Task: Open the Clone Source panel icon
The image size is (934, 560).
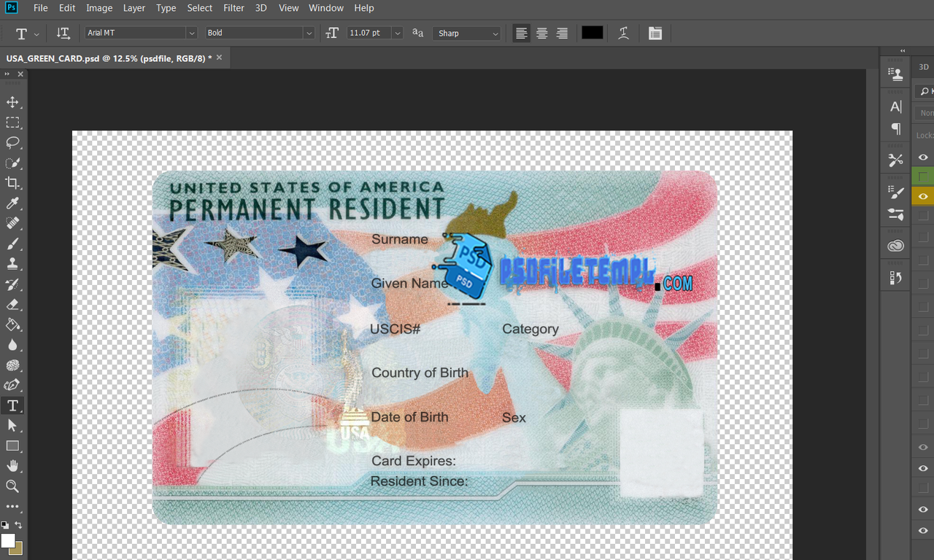Action: point(895,74)
